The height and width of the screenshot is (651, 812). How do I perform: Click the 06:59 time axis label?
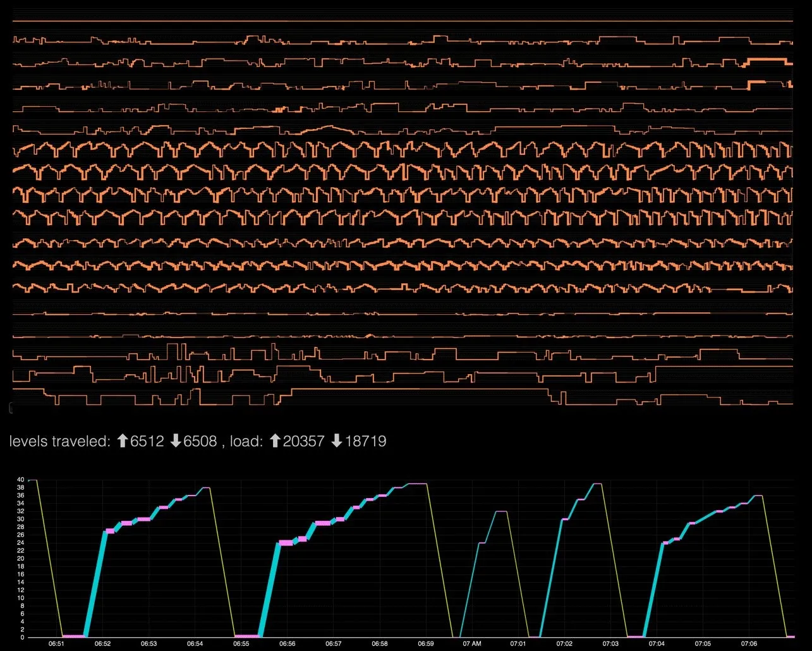click(426, 644)
